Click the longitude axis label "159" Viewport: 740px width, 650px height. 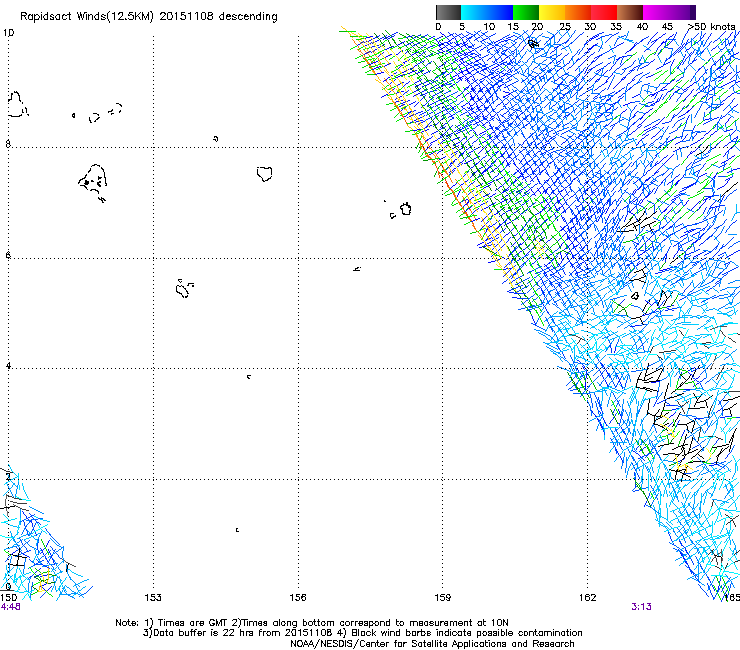(443, 598)
